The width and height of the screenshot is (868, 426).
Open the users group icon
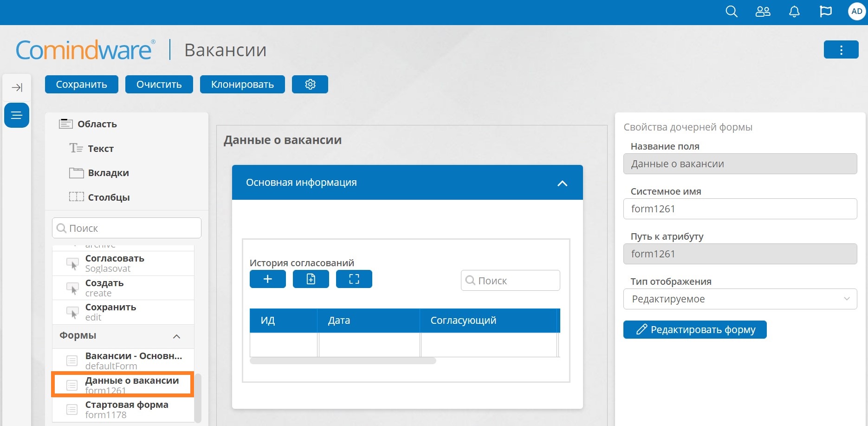tap(763, 12)
